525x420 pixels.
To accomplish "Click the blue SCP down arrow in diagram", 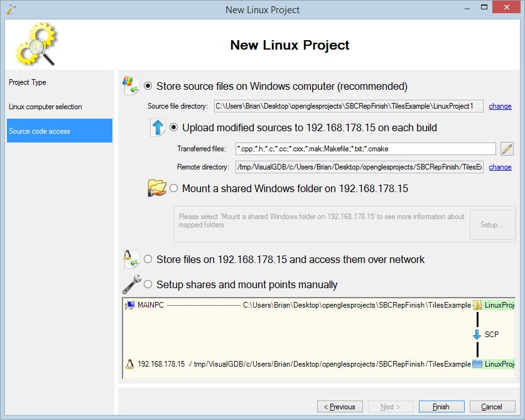I will [x=477, y=334].
